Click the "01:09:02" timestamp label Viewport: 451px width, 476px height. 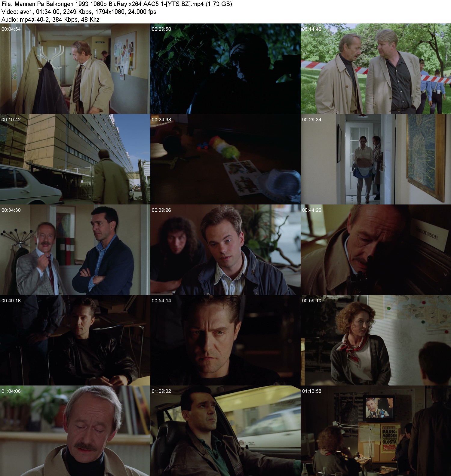tap(161, 391)
